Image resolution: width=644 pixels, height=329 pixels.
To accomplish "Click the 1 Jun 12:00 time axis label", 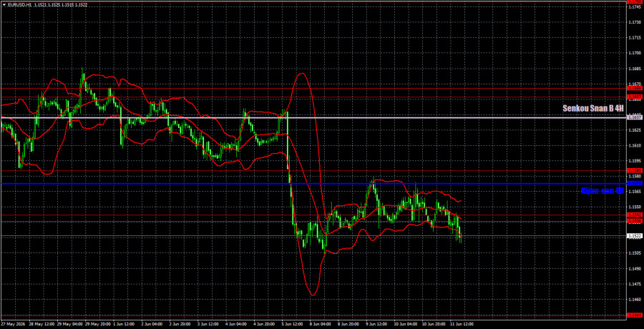I will point(125,324).
